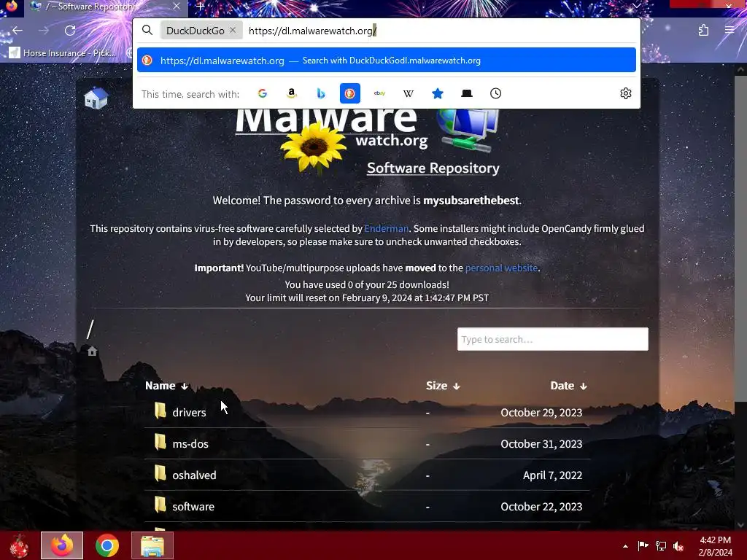Open a new tab with plus button

click(x=201, y=7)
